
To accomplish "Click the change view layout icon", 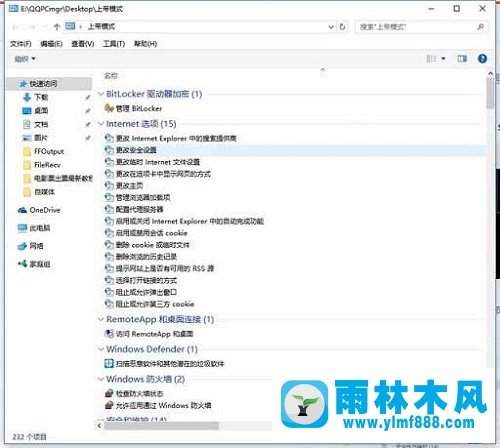I will coord(431,59).
